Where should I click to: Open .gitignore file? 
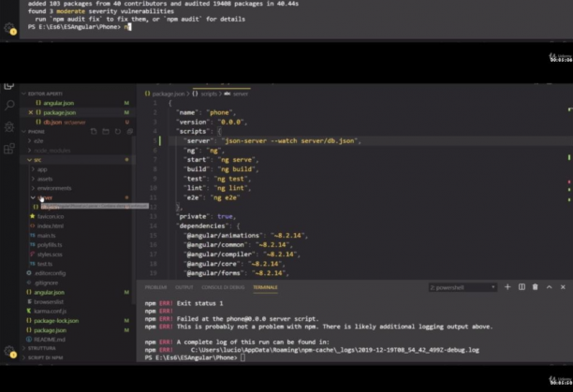click(46, 283)
